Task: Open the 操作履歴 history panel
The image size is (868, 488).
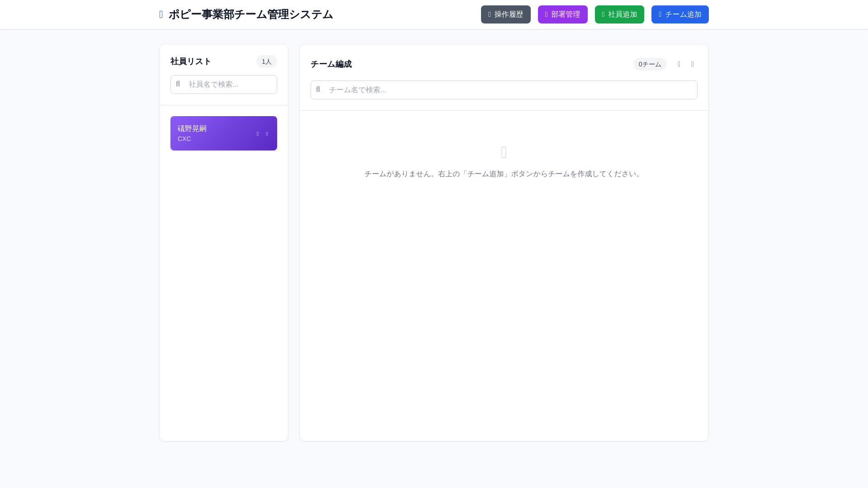Action: coord(505,14)
